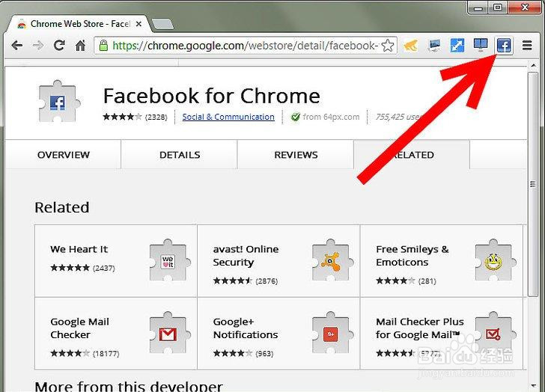Open the Chrome hamburger menu
This screenshot has height=392, width=545.
pyautogui.click(x=527, y=46)
